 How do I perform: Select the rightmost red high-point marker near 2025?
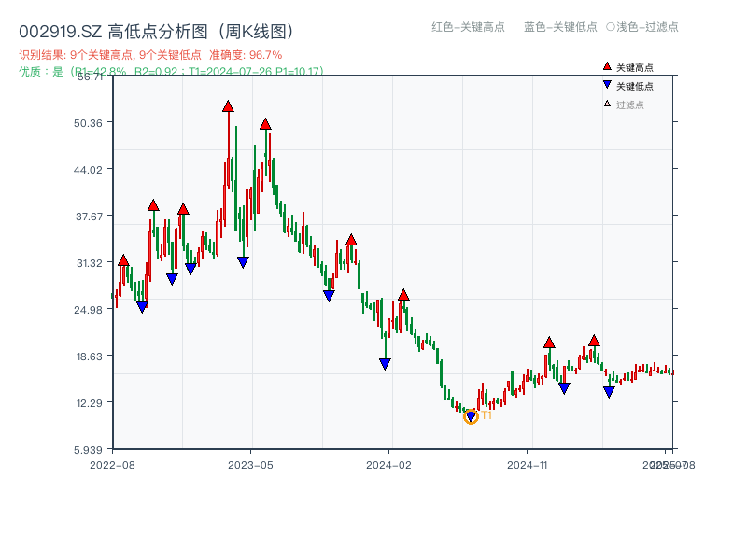594,341
